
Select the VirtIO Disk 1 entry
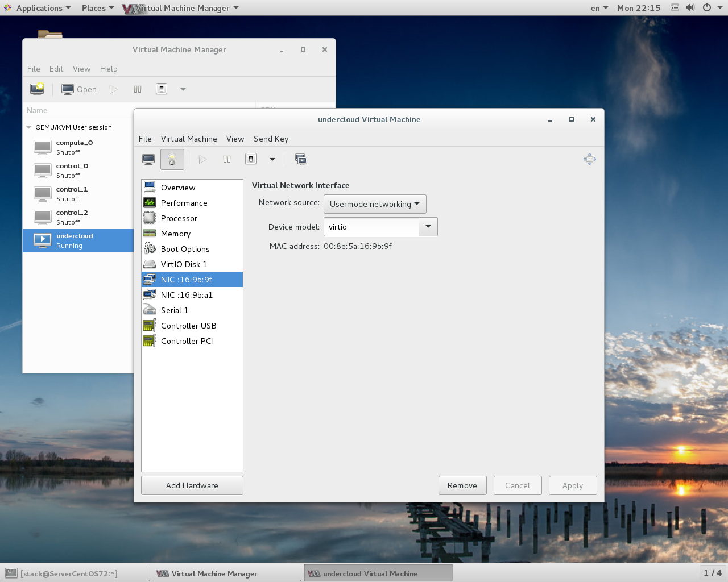(x=184, y=264)
